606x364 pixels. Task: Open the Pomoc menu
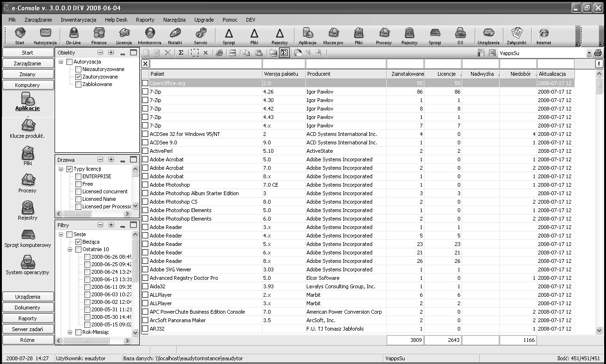pos(230,20)
